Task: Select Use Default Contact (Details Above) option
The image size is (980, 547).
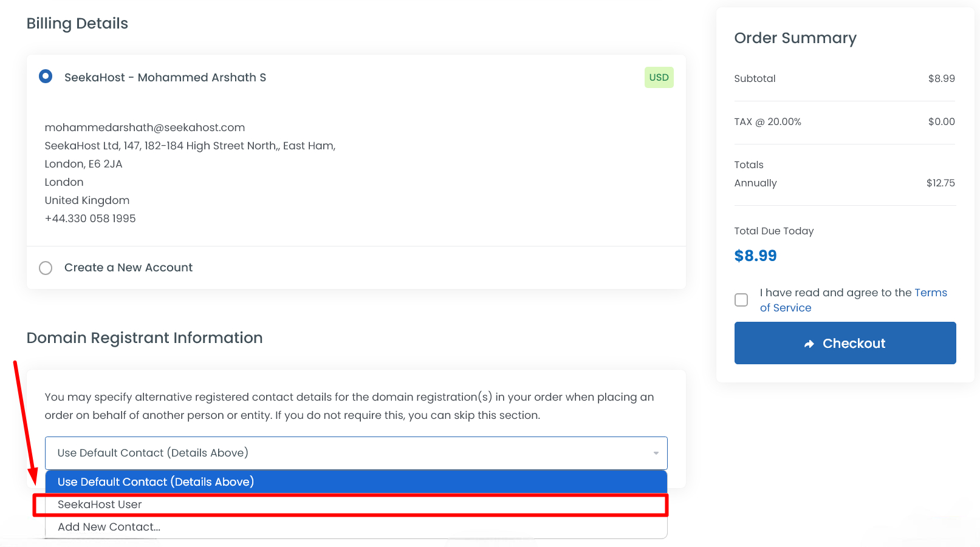Action: [356, 482]
